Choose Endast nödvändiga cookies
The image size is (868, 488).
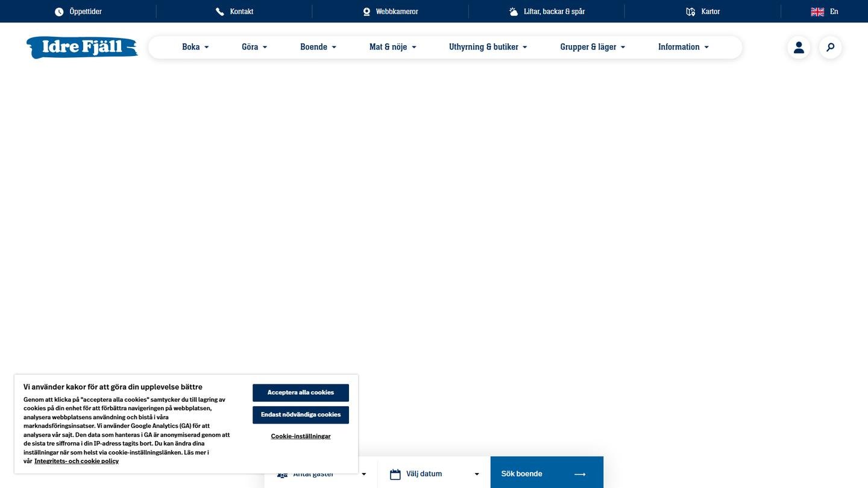(301, 414)
